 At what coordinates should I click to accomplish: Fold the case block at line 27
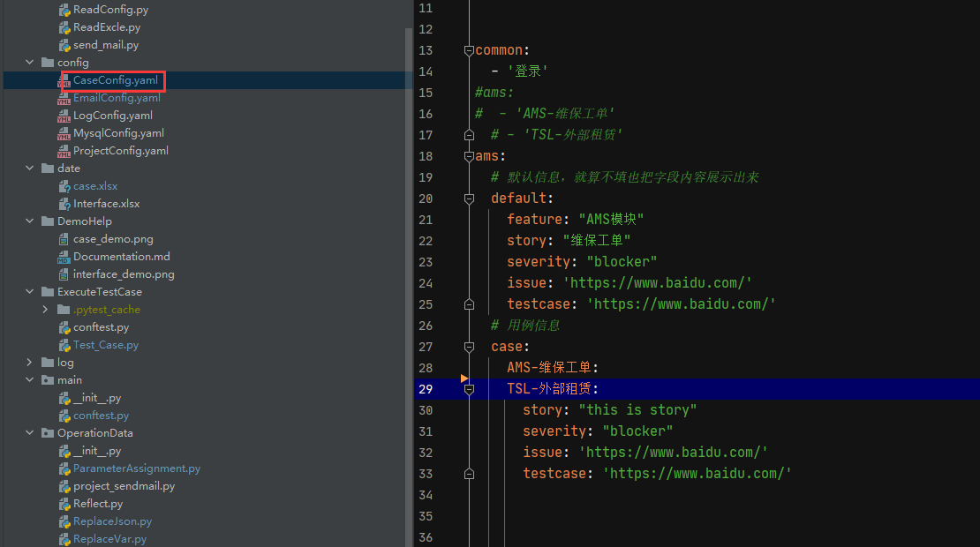[x=469, y=347]
